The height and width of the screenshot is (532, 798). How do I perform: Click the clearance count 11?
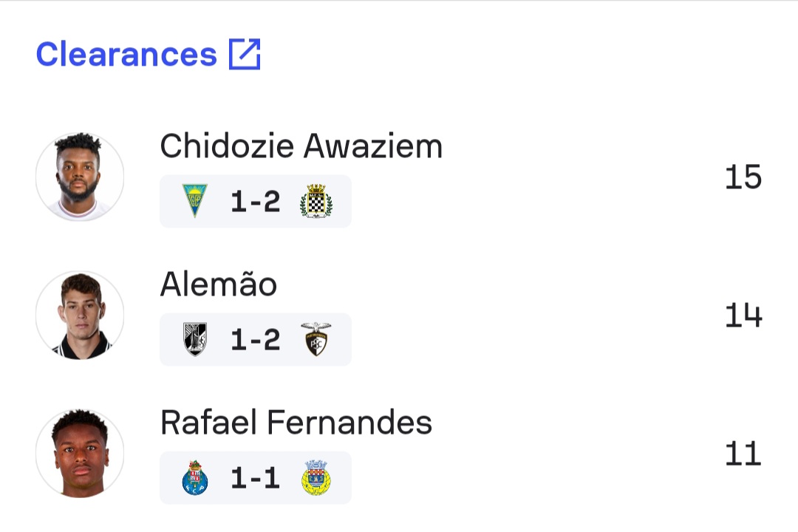pyautogui.click(x=743, y=454)
